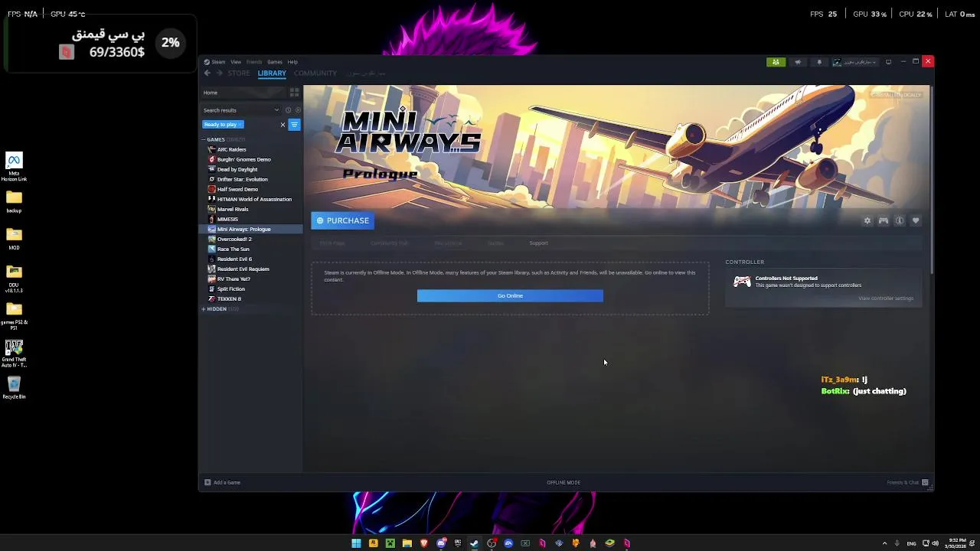Screen dimensions: 980x551
Task: Click the Go Online button
Action: point(510,295)
